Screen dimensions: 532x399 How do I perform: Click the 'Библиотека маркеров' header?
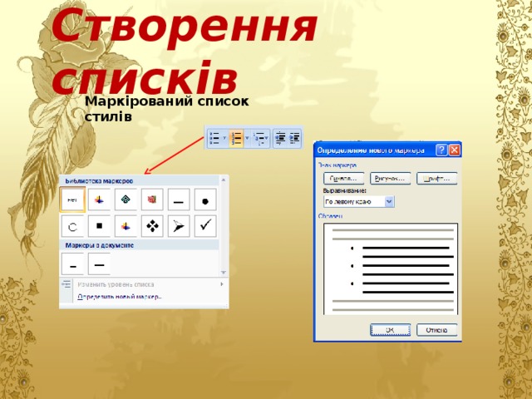[99, 181]
